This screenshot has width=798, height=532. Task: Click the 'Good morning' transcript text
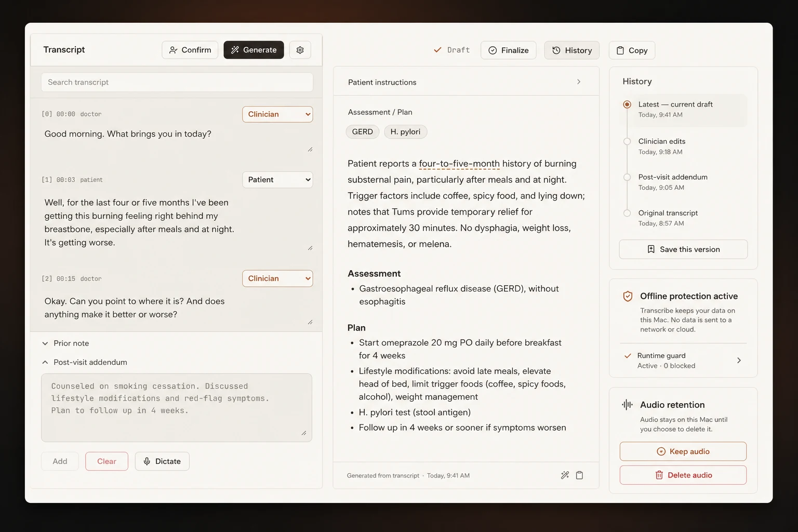128,134
